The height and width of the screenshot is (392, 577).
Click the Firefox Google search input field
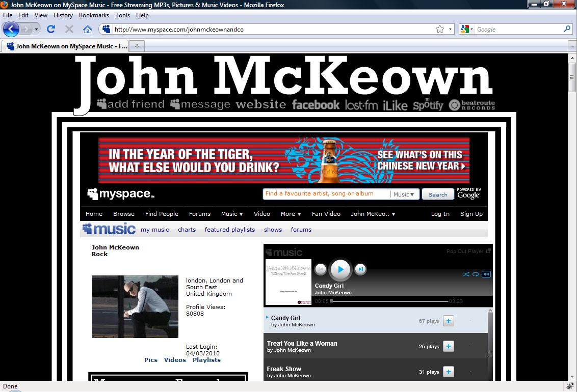519,30
